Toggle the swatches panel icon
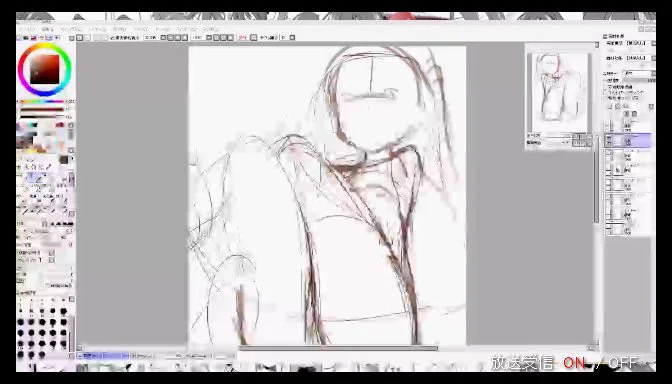Viewport: 672px width, 384px height. click(x=49, y=38)
